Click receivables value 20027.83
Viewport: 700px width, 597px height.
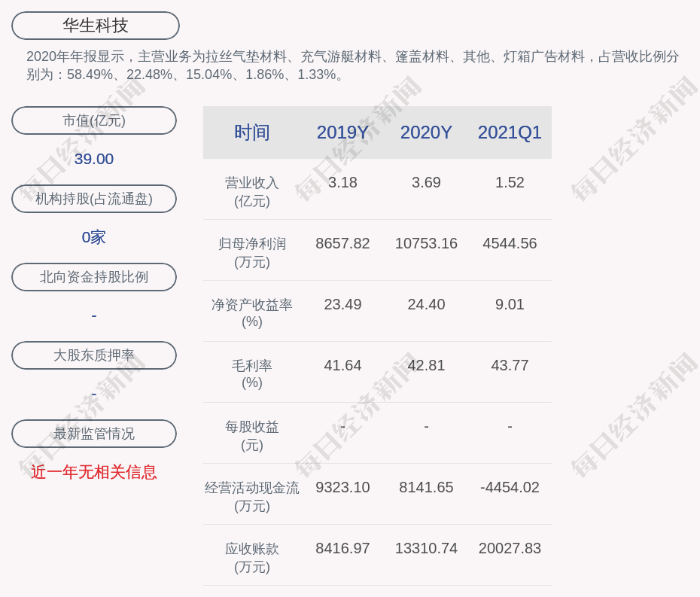(510, 548)
